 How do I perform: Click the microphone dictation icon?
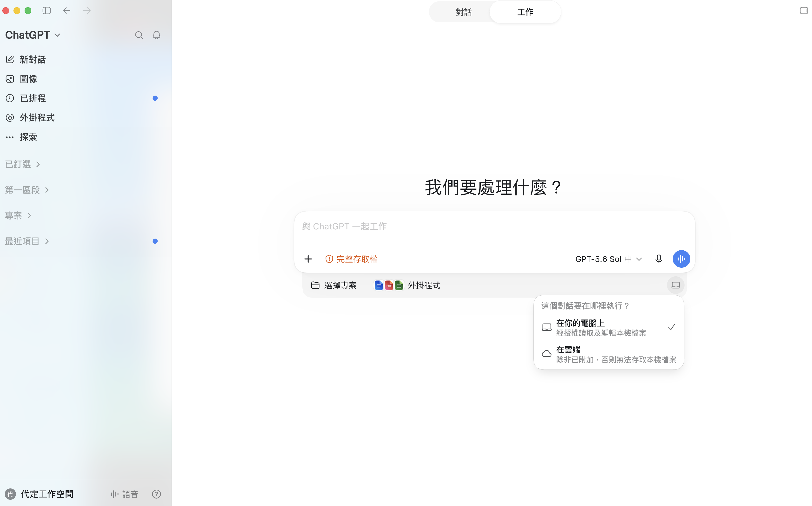click(x=659, y=259)
